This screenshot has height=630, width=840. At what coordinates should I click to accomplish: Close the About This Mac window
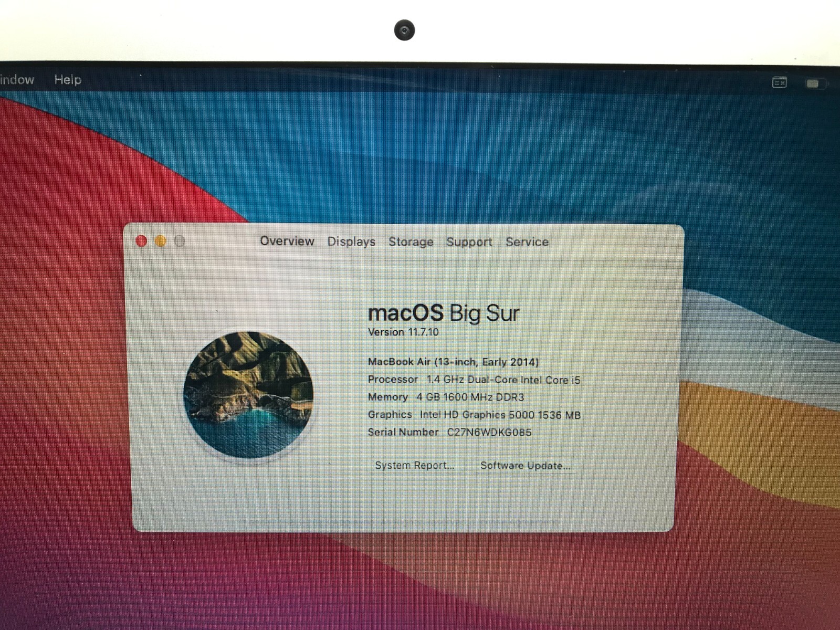click(141, 241)
